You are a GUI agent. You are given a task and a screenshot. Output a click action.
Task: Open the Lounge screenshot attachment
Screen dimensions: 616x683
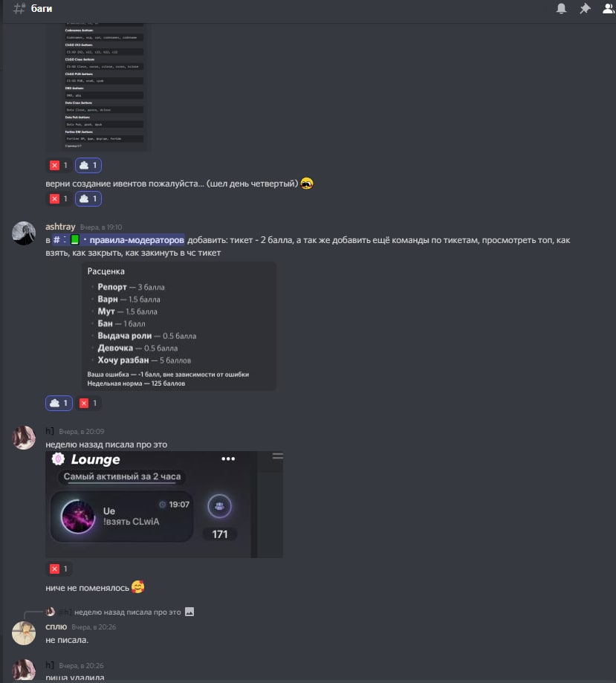(x=164, y=505)
